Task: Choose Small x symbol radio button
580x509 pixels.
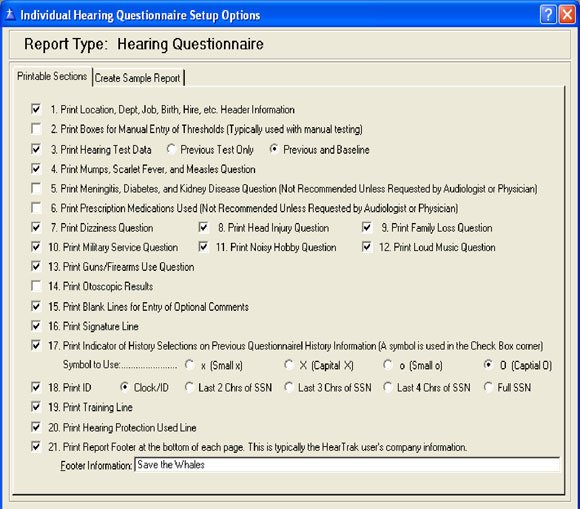Action: 190,365
